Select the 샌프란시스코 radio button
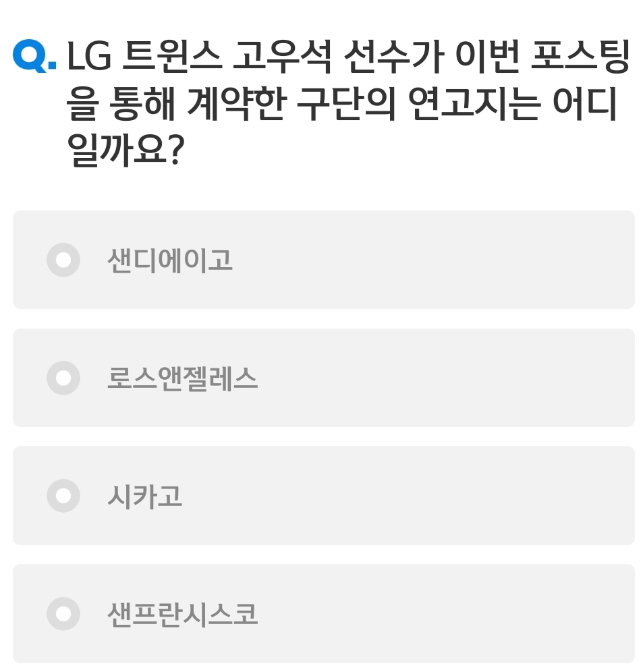This screenshot has height=672, width=643. 63,614
